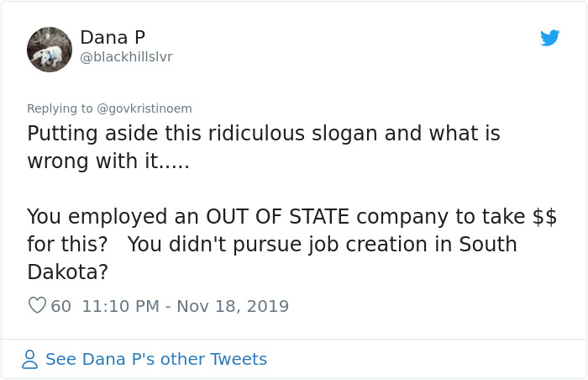Click the Twitter bird logo
The image size is (588, 380).
click(549, 38)
